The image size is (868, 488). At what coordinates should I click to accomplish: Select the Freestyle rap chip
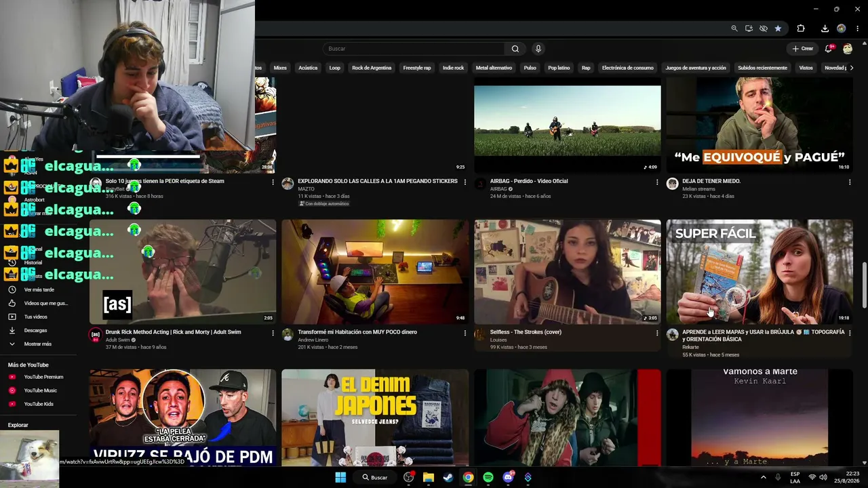coord(417,68)
